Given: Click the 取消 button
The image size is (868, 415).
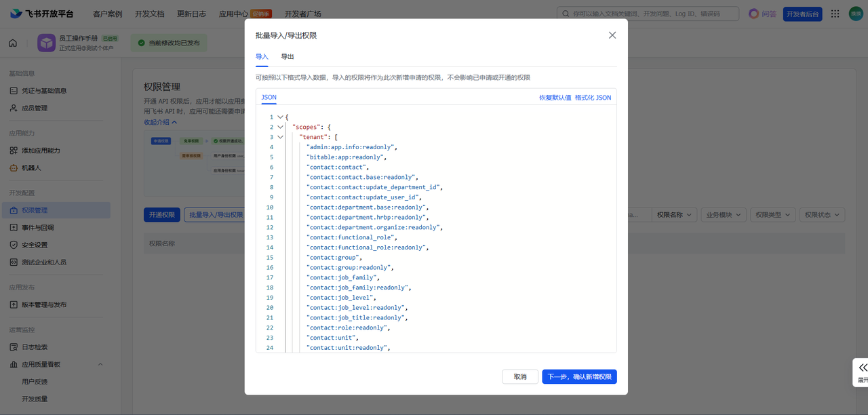Looking at the screenshot, I should [x=520, y=377].
